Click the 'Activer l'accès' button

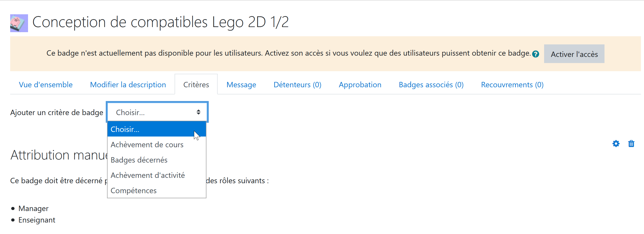574,54
